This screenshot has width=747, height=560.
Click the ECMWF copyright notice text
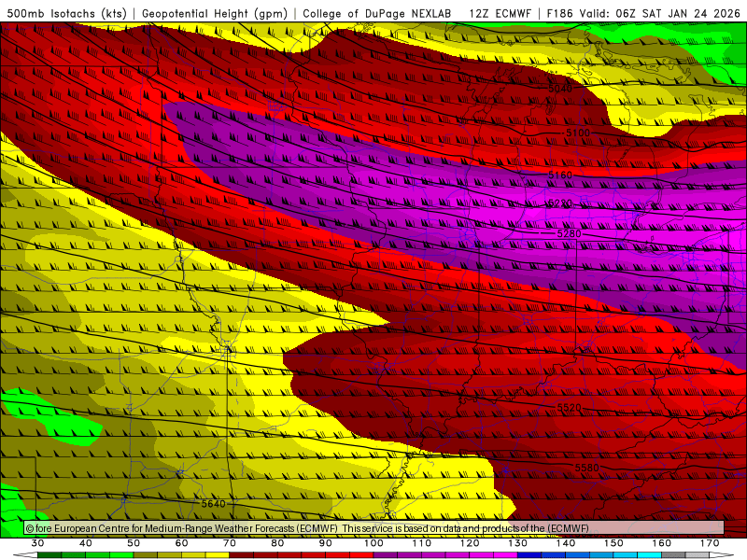307,528
